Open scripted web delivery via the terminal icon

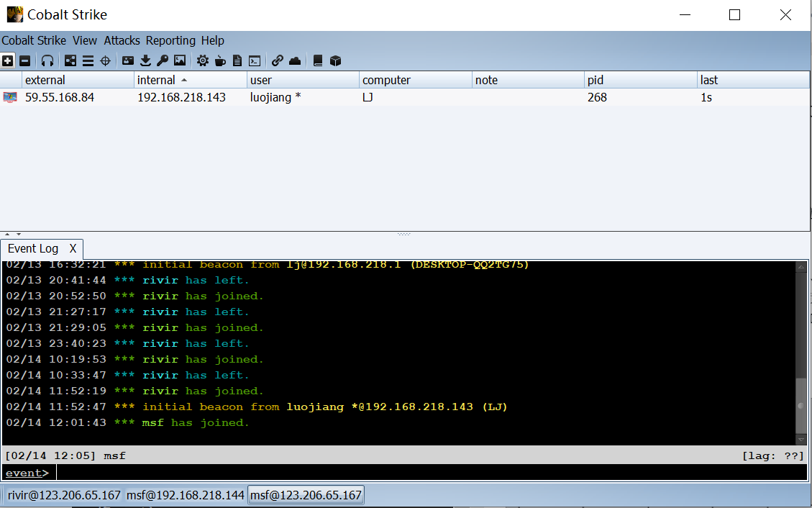[x=255, y=61]
